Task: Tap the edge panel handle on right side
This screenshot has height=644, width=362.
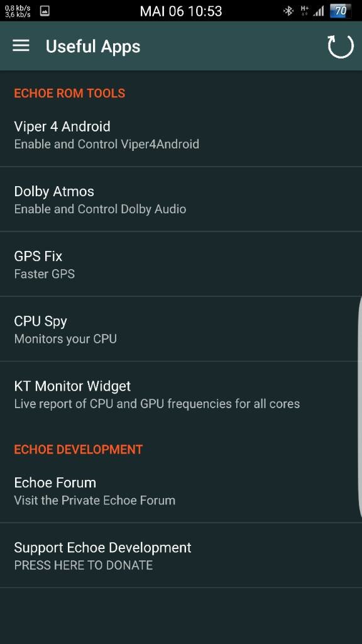Action: pos(360,407)
